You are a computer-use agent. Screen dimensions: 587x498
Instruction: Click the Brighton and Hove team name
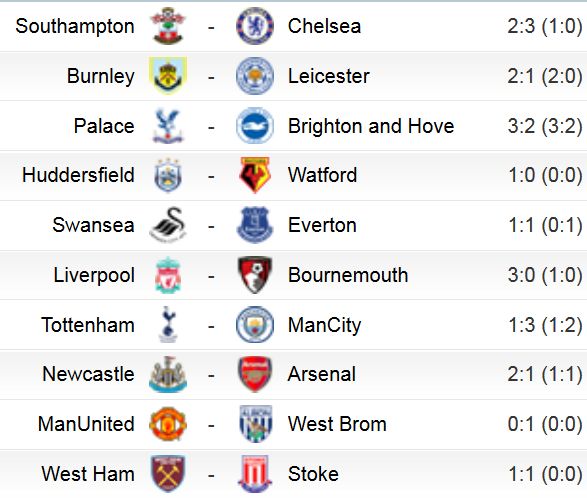[x=371, y=126]
